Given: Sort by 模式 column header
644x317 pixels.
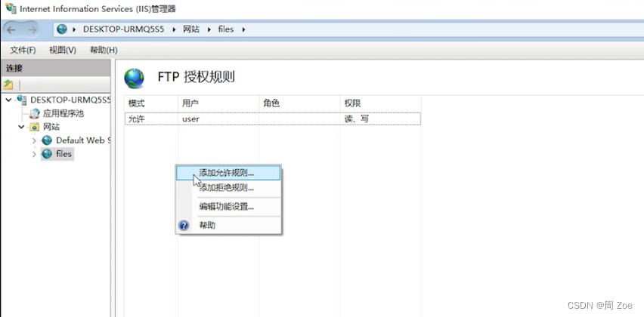Looking at the screenshot, I should click(151, 103).
